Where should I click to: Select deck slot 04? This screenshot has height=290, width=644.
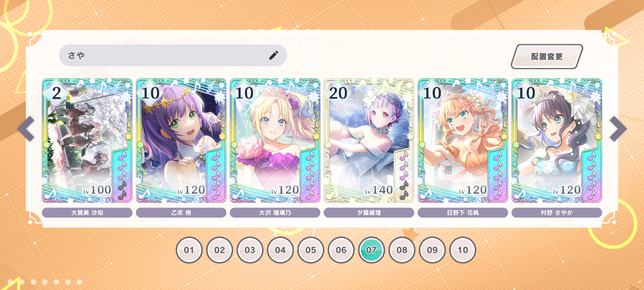point(280,250)
